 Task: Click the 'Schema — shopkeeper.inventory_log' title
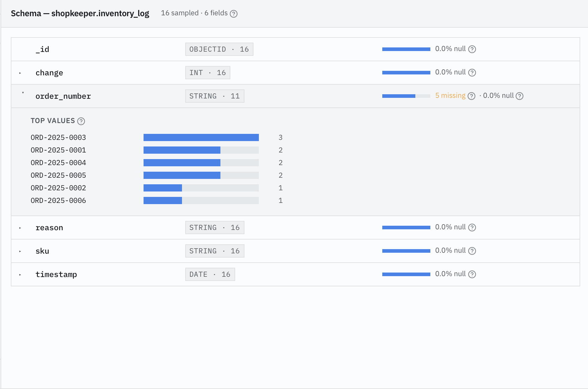tap(80, 14)
